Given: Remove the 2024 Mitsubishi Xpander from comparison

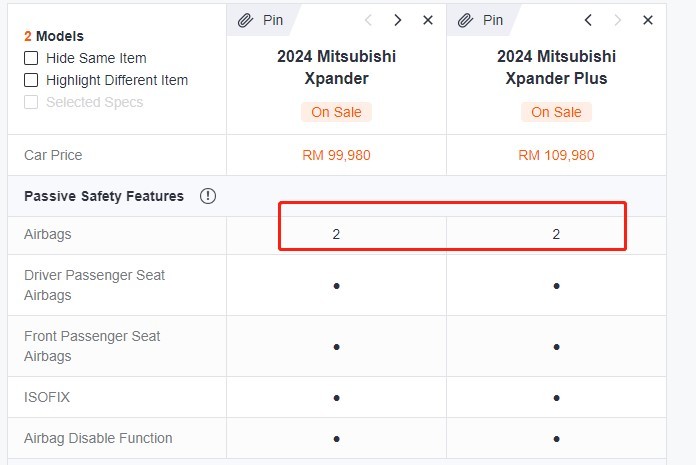Looking at the screenshot, I should [428, 20].
